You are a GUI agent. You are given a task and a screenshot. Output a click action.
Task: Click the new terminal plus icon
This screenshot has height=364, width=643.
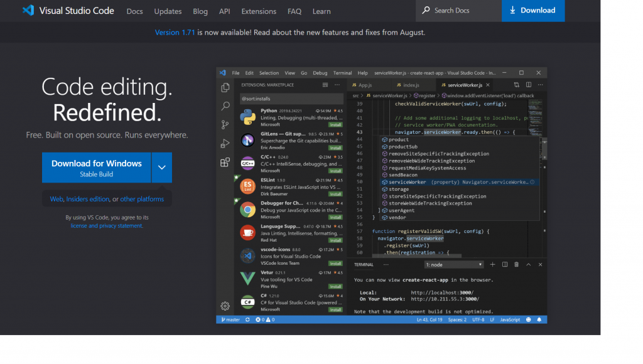coord(492,264)
